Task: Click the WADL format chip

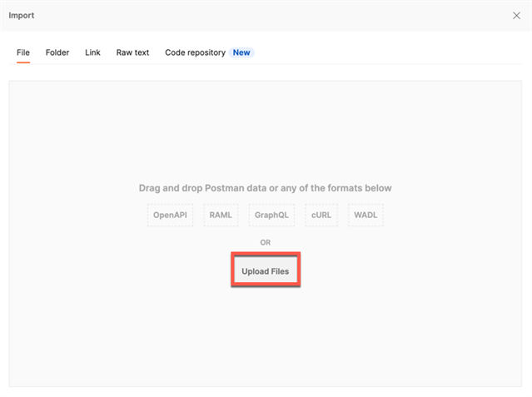Action: click(x=365, y=215)
